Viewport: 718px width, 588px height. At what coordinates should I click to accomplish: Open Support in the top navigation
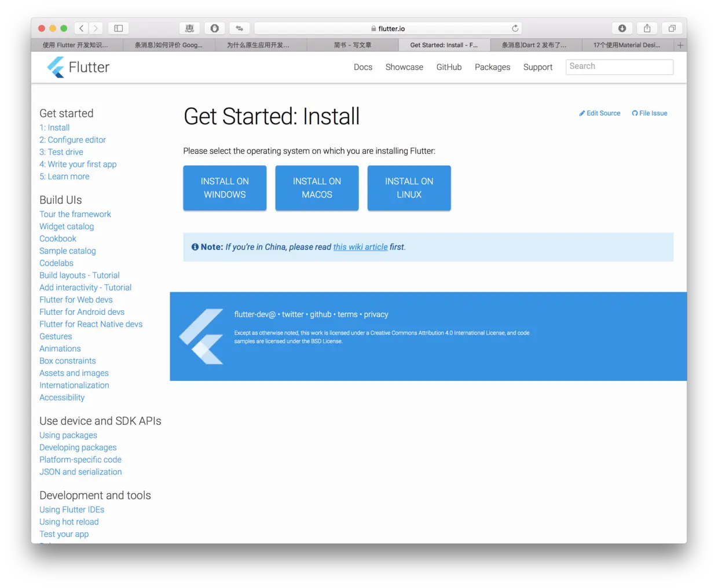click(x=538, y=67)
